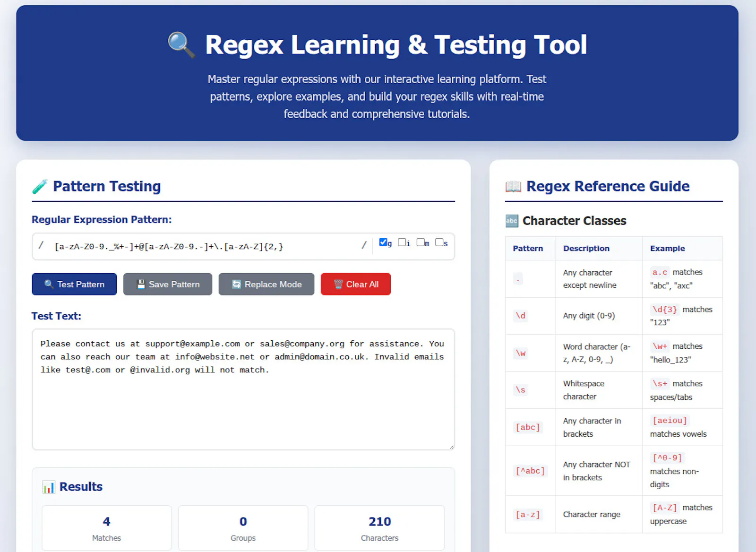Click the [abc] pattern cell
The height and width of the screenshot is (552, 756).
pos(530,427)
